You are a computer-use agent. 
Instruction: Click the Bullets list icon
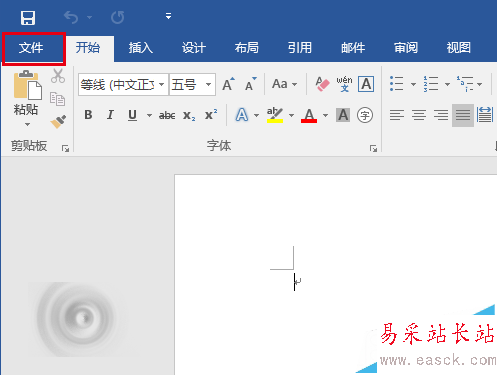click(397, 84)
